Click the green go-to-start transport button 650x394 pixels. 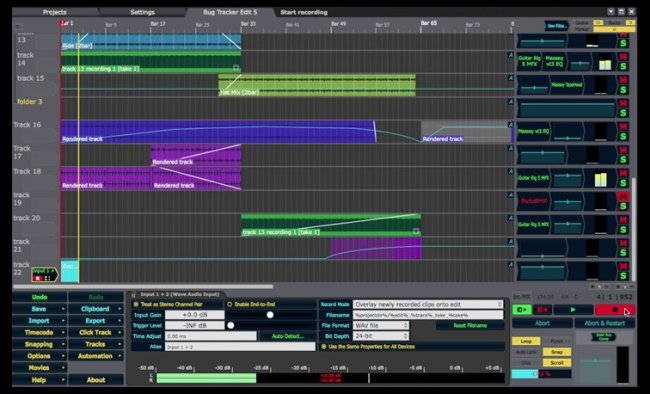tap(522, 309)
